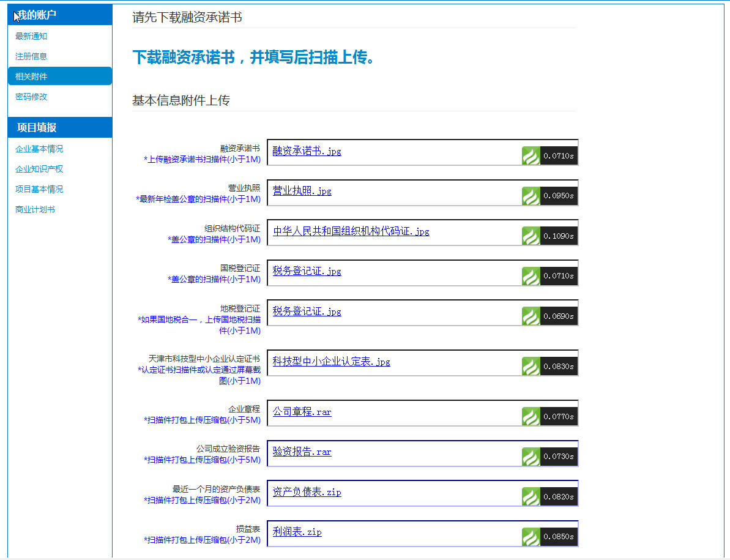The width and height of the screenshot is (730, 560).
Task: Click the 0.0850s progress indicator for 利润表.zip
Action: click(559, 537)
